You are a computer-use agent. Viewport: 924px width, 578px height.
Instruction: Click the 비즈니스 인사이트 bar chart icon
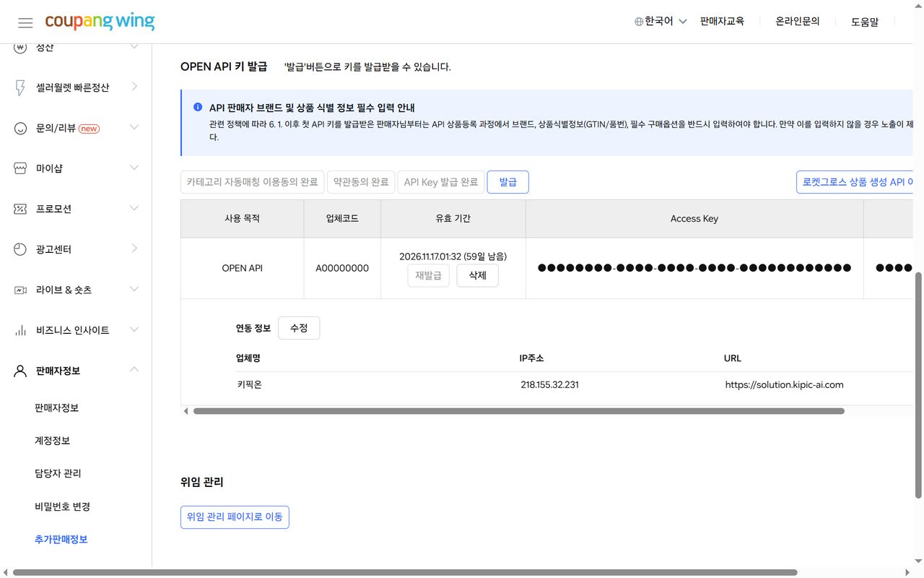point(20,330)
